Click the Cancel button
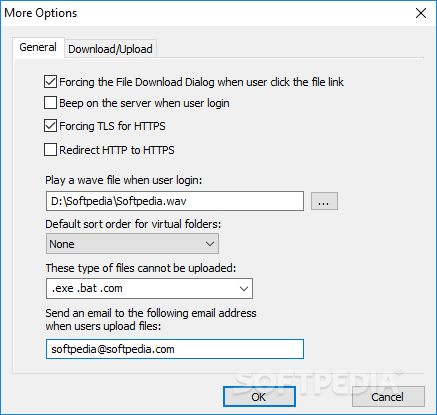 (x=388, y=397)
